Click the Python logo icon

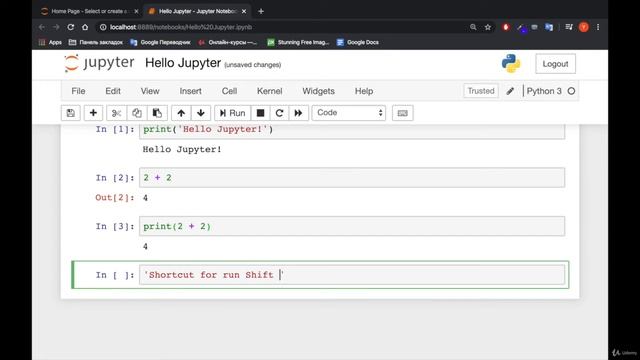[511, 63]
